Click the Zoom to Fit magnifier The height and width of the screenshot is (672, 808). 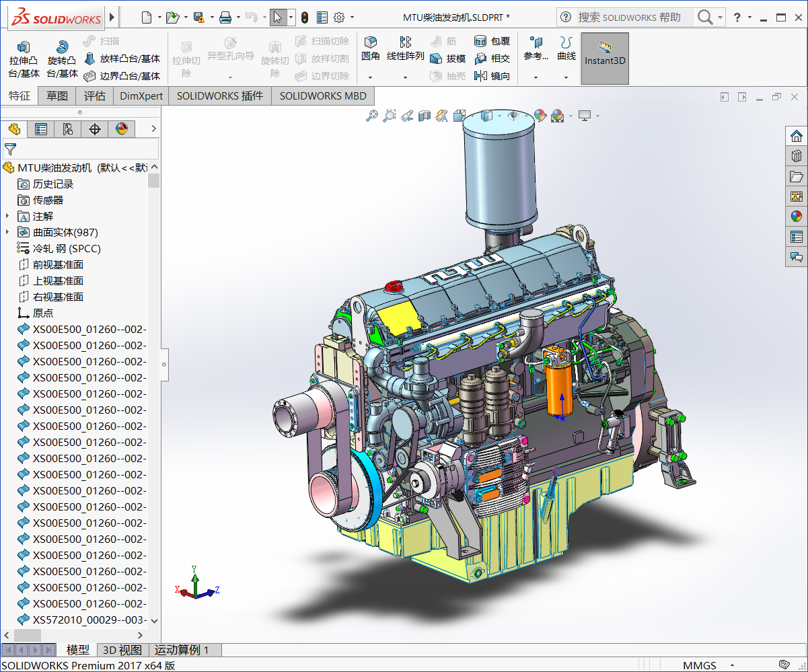[x=371, y=116]
